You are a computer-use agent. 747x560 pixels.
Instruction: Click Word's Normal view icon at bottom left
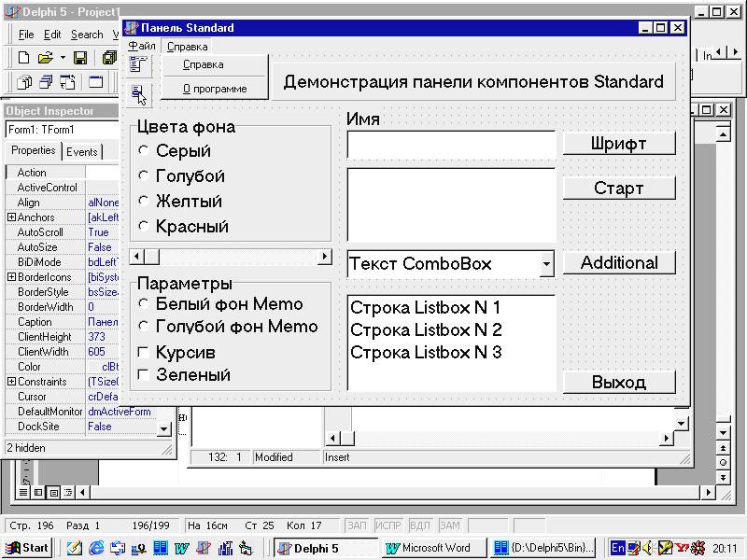pyautogui.click(x=23, y=493)
